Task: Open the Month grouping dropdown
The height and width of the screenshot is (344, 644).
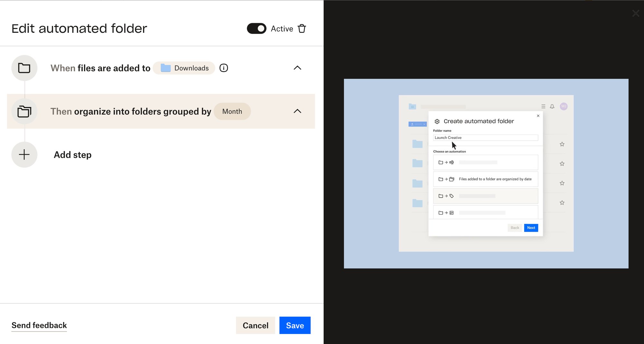Action: (232, 111)
